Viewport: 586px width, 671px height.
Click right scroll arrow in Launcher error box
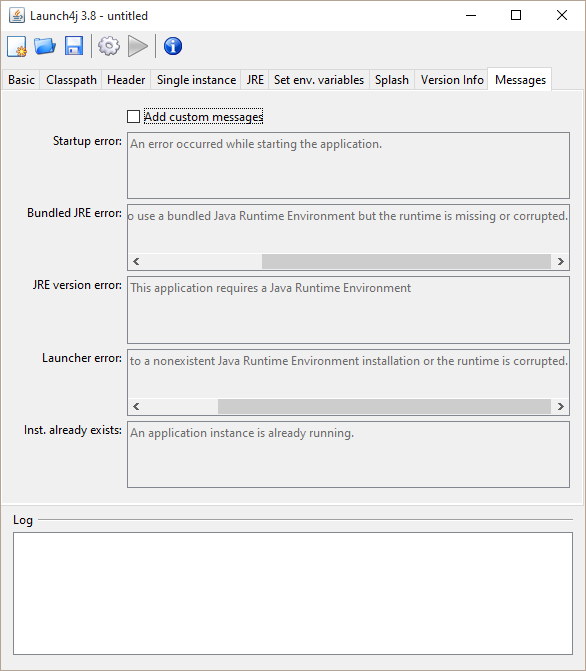click(560, 407)
